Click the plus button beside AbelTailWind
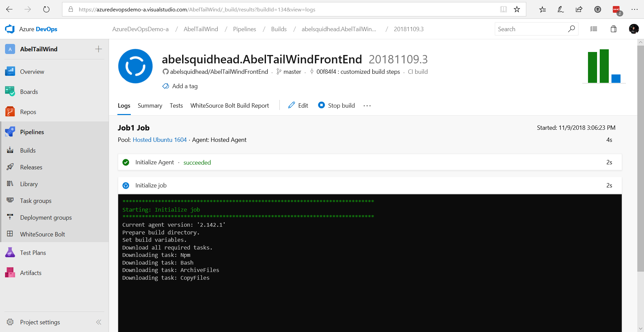This screenshot has width=644, height=332. tap(99, 49)
